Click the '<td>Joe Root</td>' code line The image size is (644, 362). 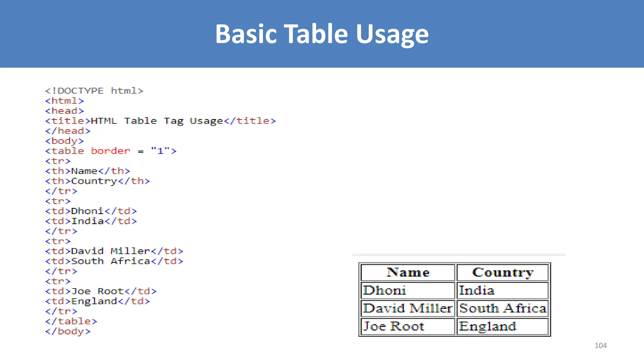(x=101, y=291)
